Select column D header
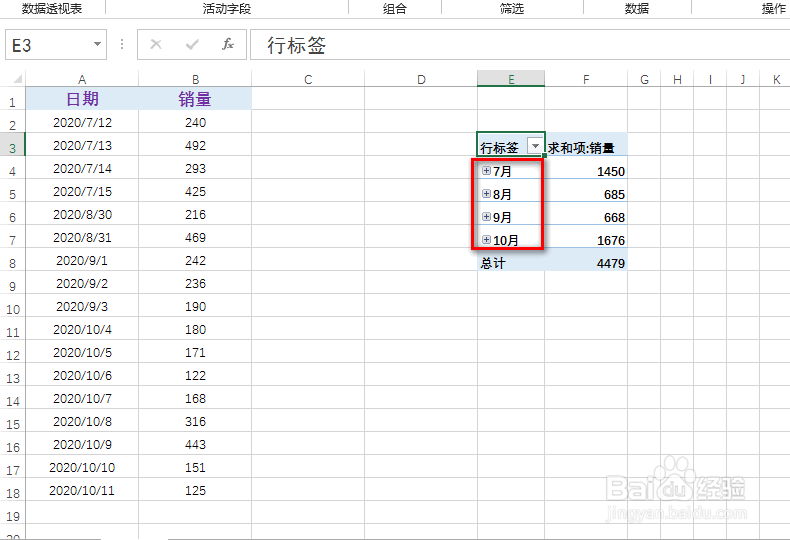Screen dimensions: 790x540 [421, 79]
